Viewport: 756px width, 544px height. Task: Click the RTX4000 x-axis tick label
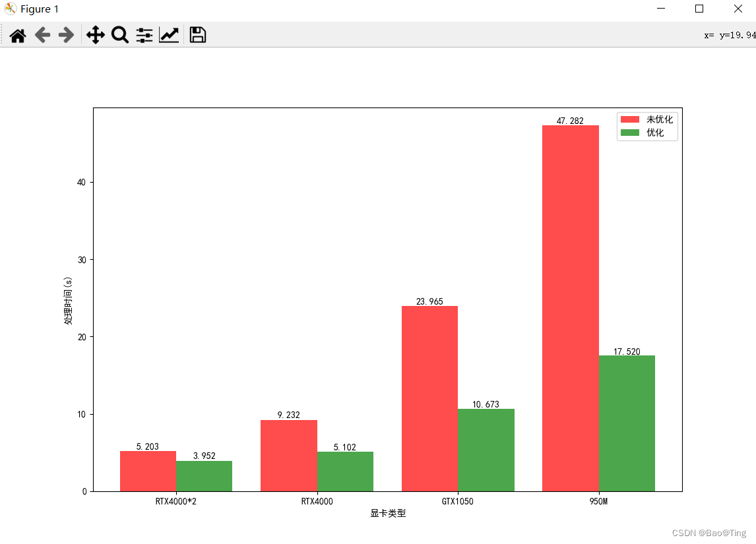click(x=317, y=502)
